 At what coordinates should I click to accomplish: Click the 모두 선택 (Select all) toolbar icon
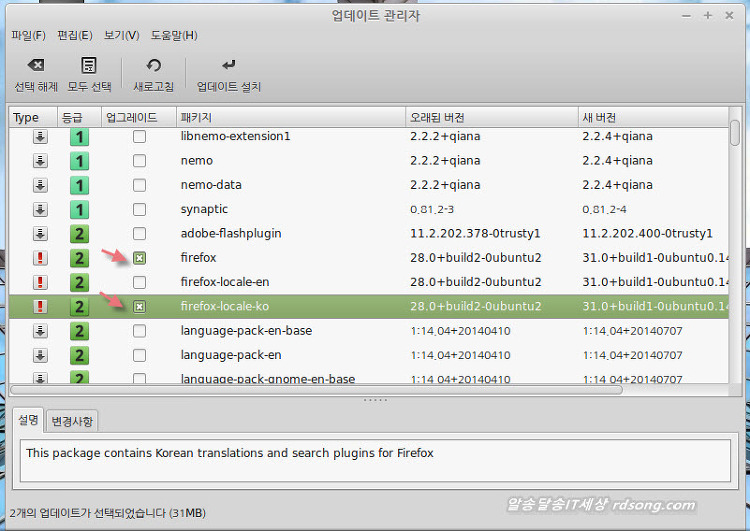point(89,66)
